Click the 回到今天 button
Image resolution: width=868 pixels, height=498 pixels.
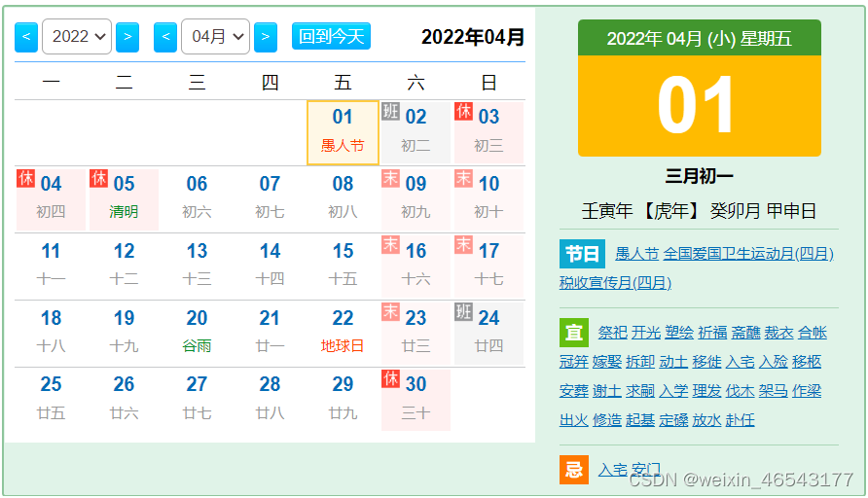[x=331, y=37]
